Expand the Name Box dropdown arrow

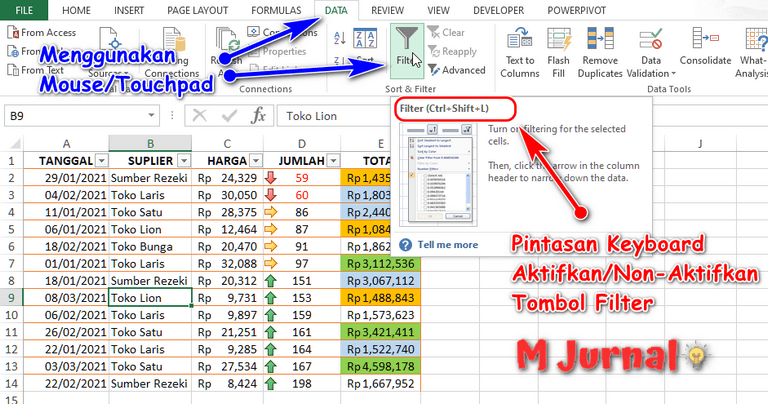pyautogui.click(x=152, y=116)
